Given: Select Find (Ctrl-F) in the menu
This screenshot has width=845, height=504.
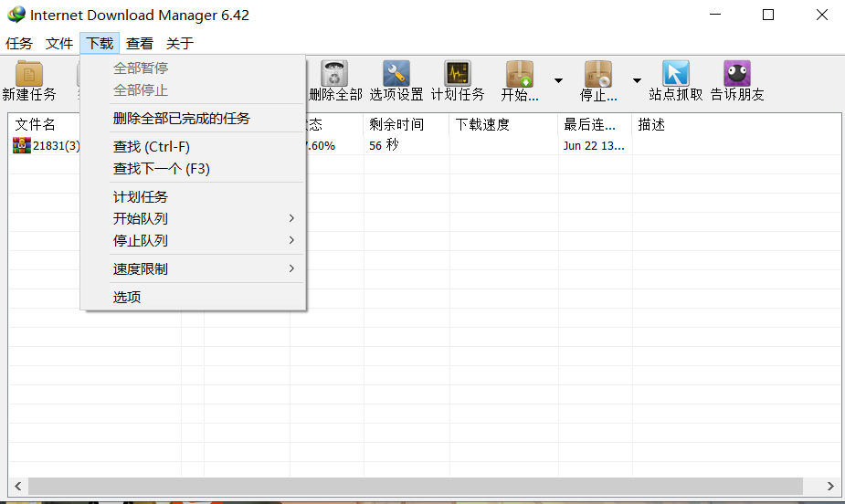Looking at the screenshot, I should point(152,146).
